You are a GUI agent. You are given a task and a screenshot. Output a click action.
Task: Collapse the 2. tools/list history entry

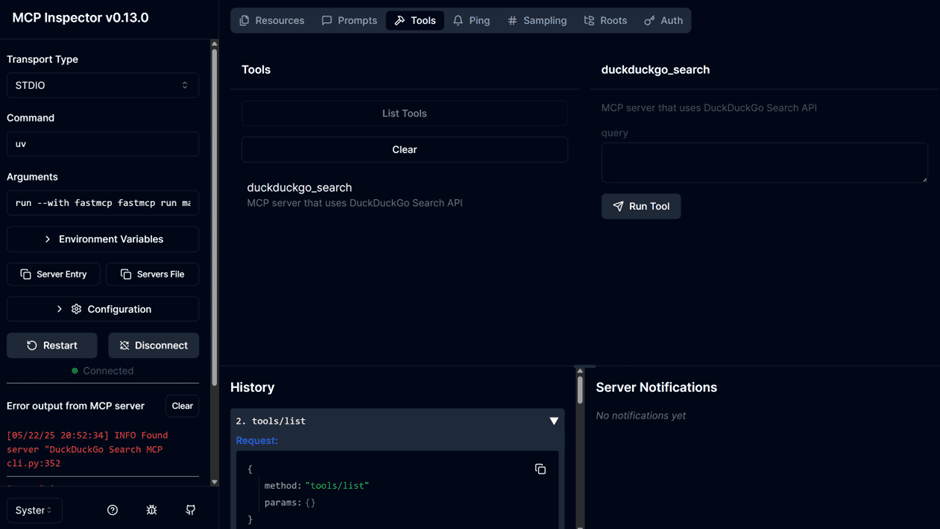coord(554,421)
